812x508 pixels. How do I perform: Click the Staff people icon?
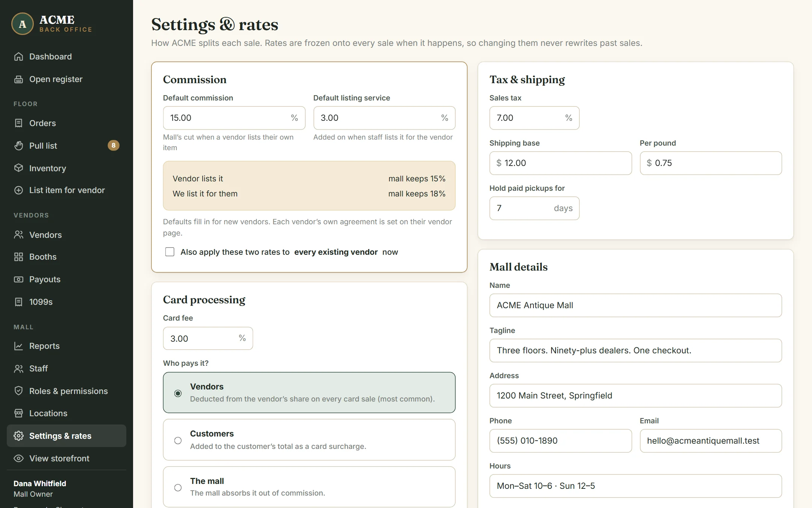pyautogui.click(x=18, y=368)
